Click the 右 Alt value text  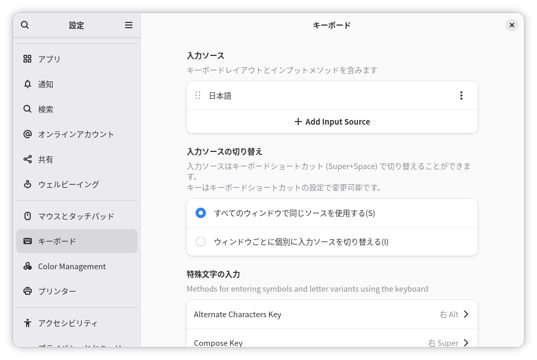449,314
